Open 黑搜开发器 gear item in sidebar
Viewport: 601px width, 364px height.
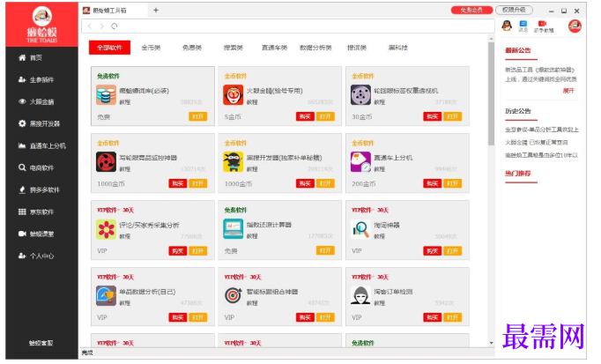[39, 123]
